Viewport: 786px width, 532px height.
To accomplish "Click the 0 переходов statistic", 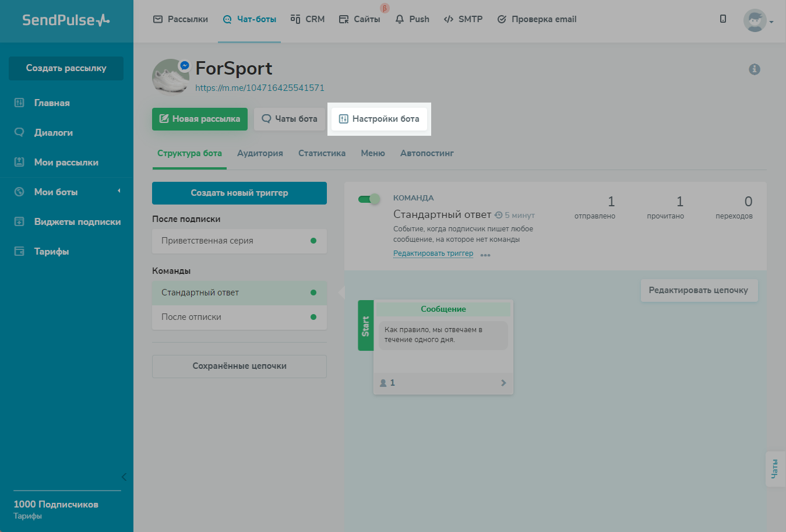I will point(734,207).
